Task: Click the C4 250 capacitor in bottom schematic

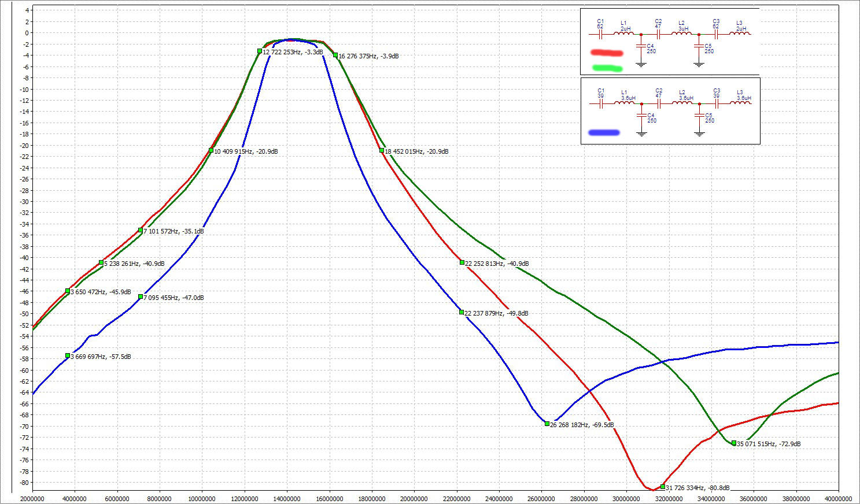Action: 641,116
